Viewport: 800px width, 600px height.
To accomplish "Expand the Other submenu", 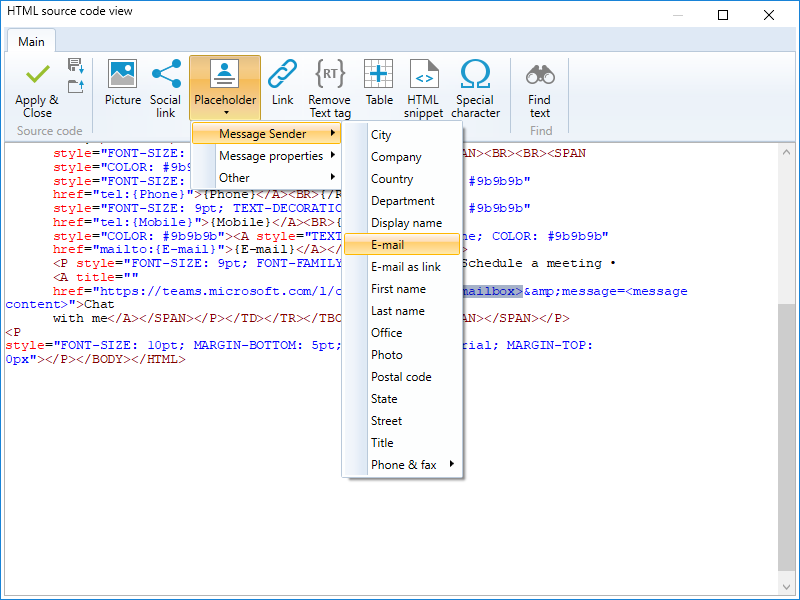I will [x=266, y=178].
